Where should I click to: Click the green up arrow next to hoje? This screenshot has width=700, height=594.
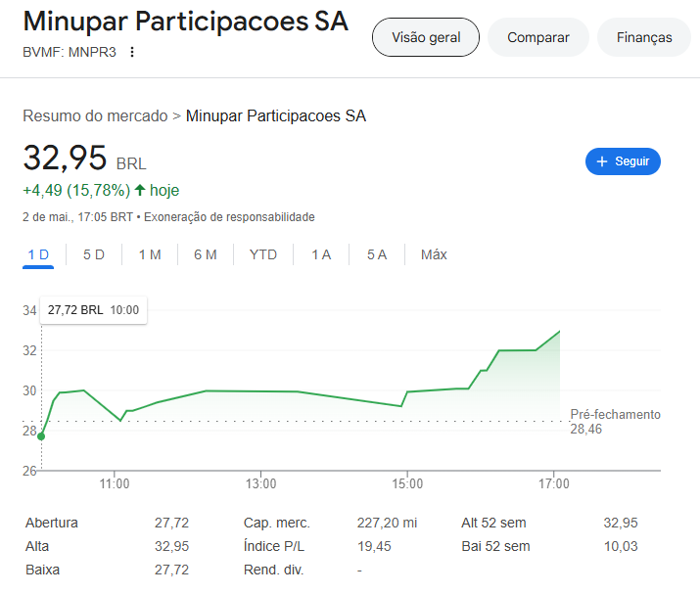(x=140, y=190)
